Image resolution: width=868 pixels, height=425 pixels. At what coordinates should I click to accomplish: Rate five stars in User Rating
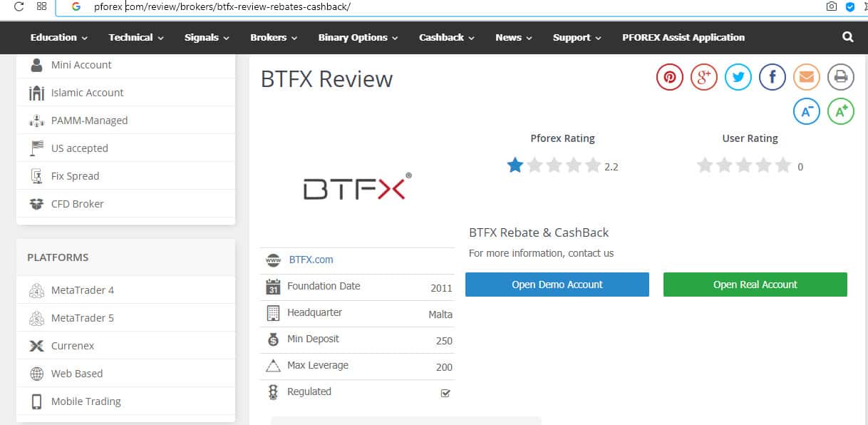(783, 166)
